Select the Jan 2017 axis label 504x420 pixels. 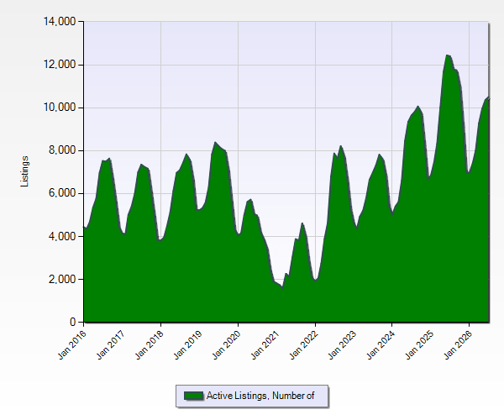click(111, 344)
